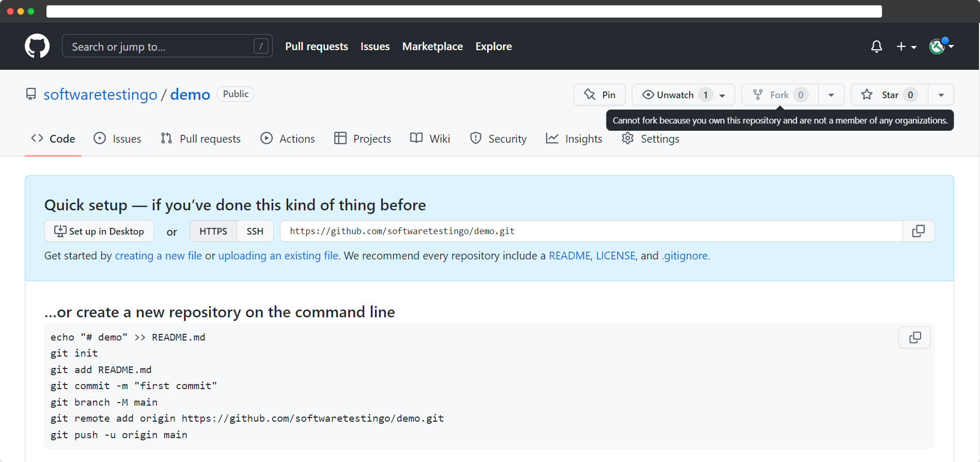The image size is (980, 462).
Task: Click the command line section heading
Action: click(x=220, y=312)
